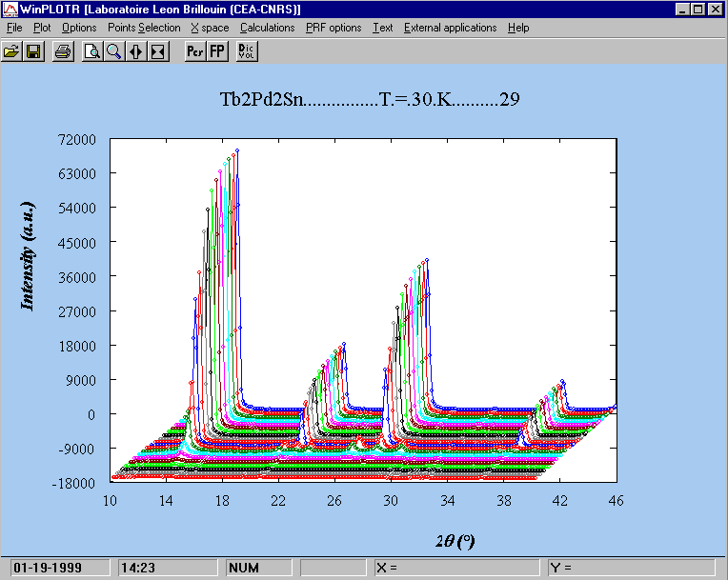Viewport: 728px width, 580px height.
Task: Click the Y = coordinate status field
Action: (632, 568)
